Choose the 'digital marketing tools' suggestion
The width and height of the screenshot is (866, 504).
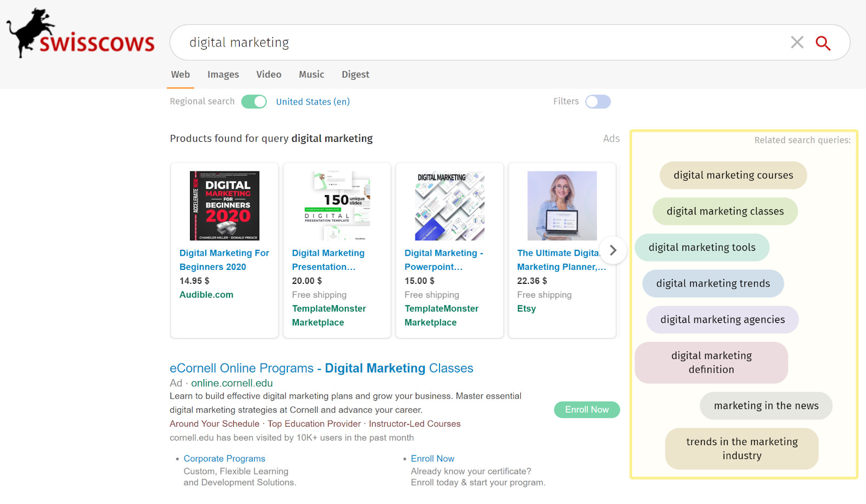pos(702,248)
